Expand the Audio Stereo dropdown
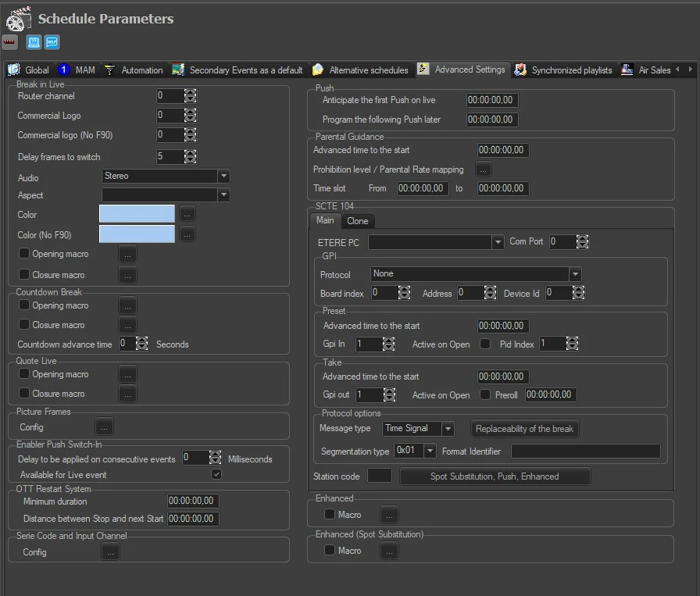Image resolution: width=700 pixels, height=596 pixels. (x=223, y=177)
